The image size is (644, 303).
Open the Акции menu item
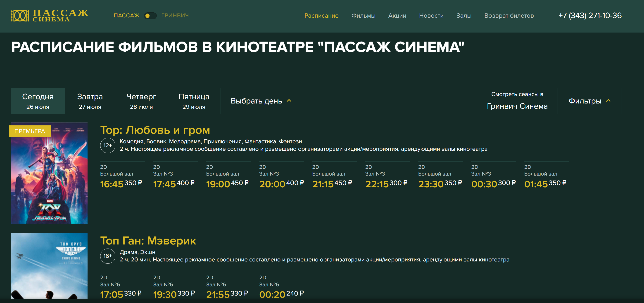tap(397, 16)
